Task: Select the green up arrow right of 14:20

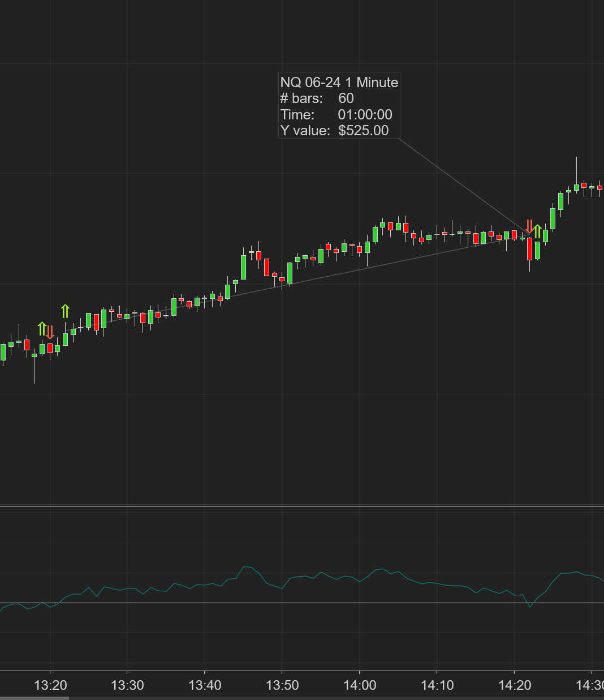Action: [x=537, y=231]
